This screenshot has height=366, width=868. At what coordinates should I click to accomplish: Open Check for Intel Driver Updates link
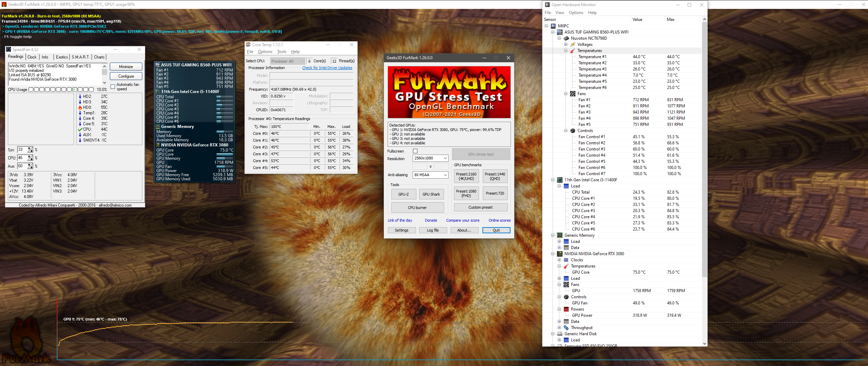click(327, 68)
